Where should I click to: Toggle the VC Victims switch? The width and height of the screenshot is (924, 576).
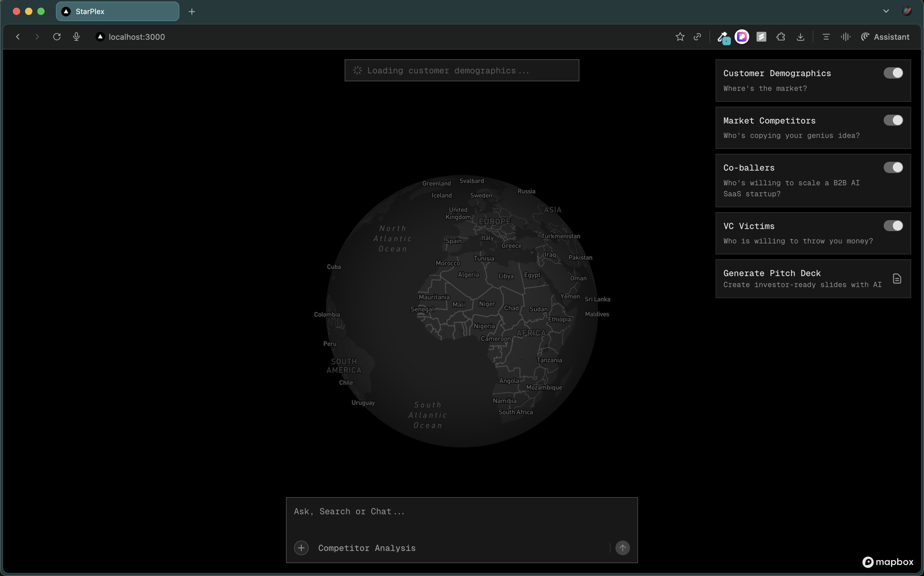coord(893,226)
